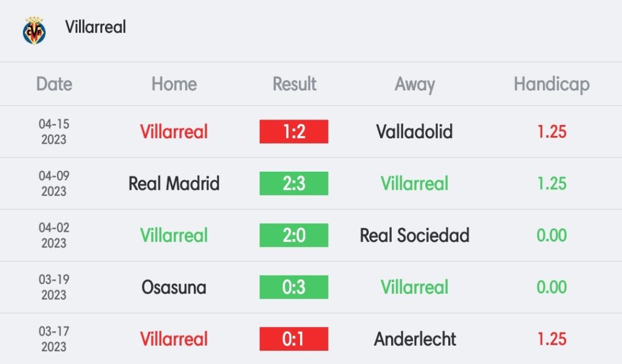Click the Away column header
The image size is (622, 364).
(x=415, y=84)
